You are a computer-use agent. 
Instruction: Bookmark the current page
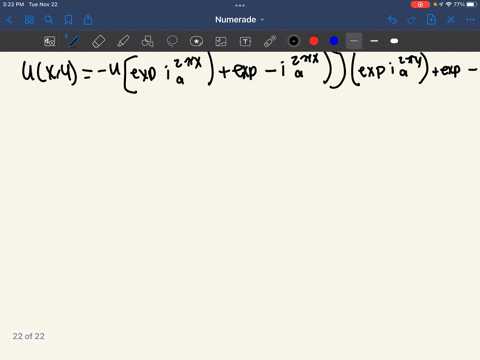tap(68, 20)
